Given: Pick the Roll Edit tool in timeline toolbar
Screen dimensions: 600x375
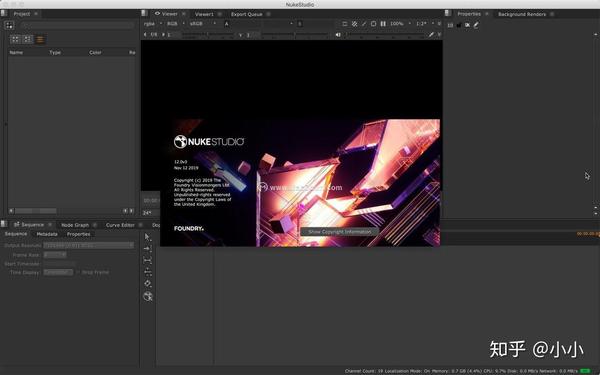Looking at the screenshot, I should (148, 272).
